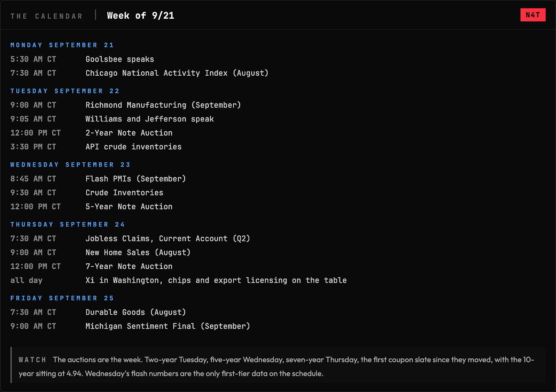The height and width of the screenshot is (392, 556).
Task: Click the "THURSDAY SEPTEMBER 24" heading
Action: tap(68, 225)
